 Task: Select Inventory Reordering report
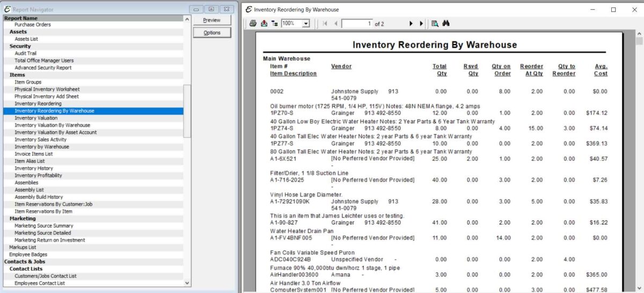tap(38, 104)
